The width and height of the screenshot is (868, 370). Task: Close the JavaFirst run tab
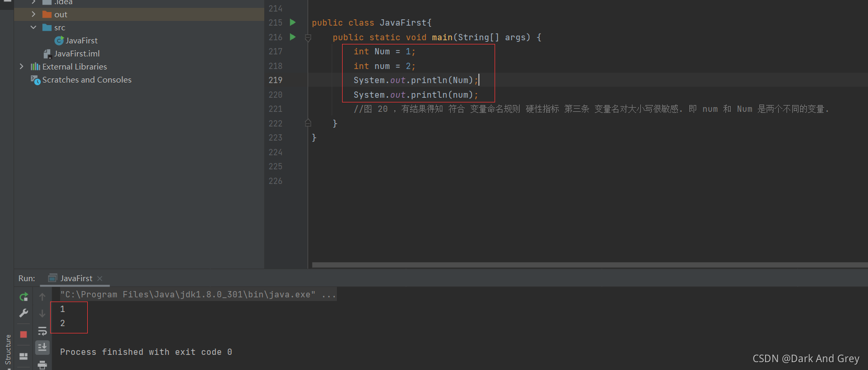[x=100, y=278]
